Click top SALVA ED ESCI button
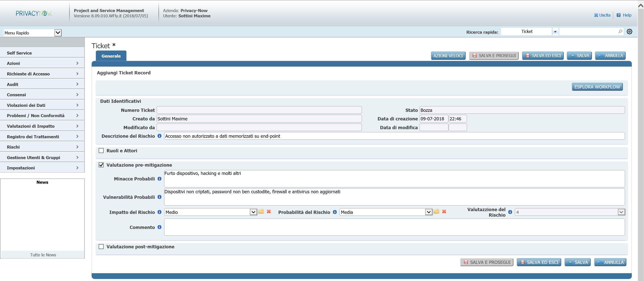This screenshot has width=644, height=281. coord(543,56)
